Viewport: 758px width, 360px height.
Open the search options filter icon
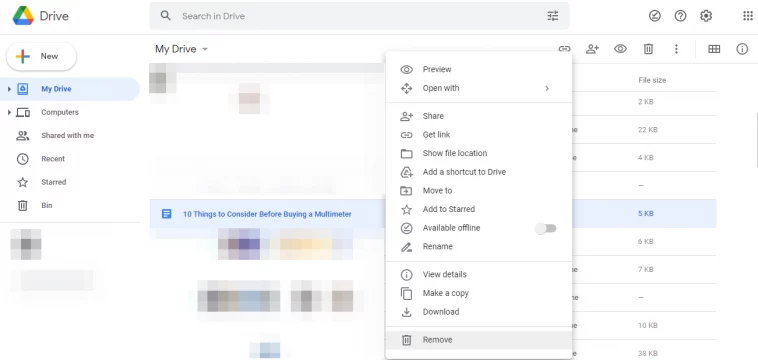click(x=553, y=16)
